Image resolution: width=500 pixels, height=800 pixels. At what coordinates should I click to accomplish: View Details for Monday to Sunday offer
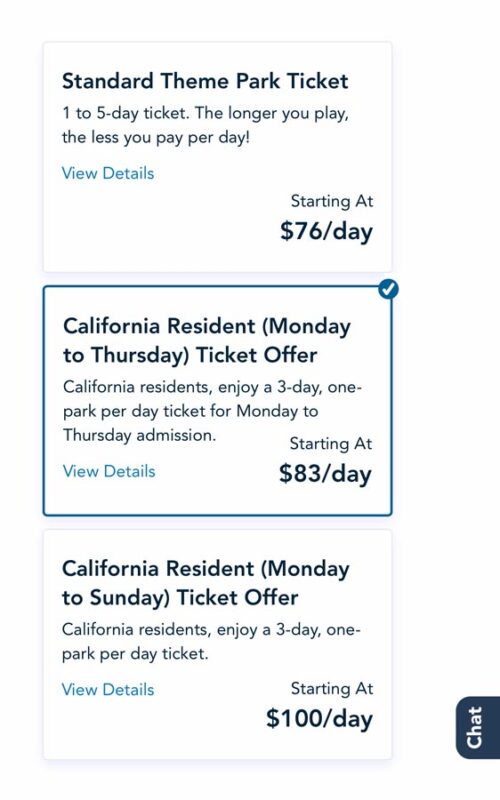[108, 689]
